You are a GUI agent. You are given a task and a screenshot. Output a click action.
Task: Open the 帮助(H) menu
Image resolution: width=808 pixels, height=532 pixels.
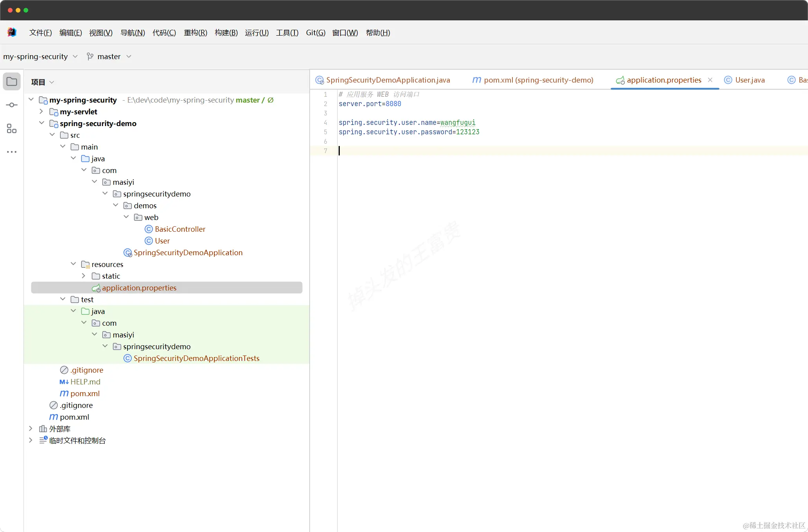tap(378, 33)
